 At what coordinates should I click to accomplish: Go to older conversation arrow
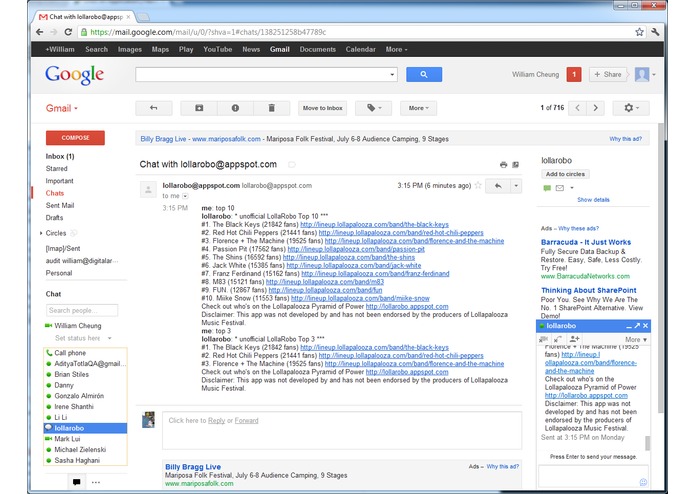595,108
